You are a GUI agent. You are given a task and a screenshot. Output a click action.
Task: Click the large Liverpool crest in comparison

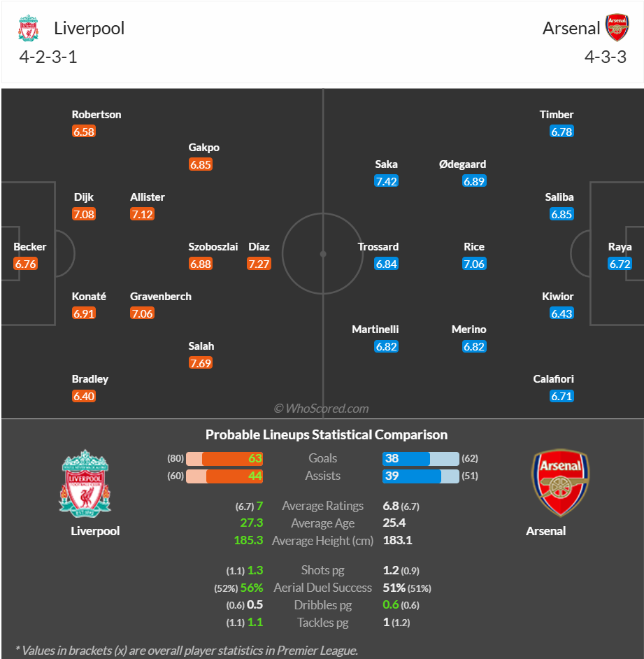[x=85, y=483]
